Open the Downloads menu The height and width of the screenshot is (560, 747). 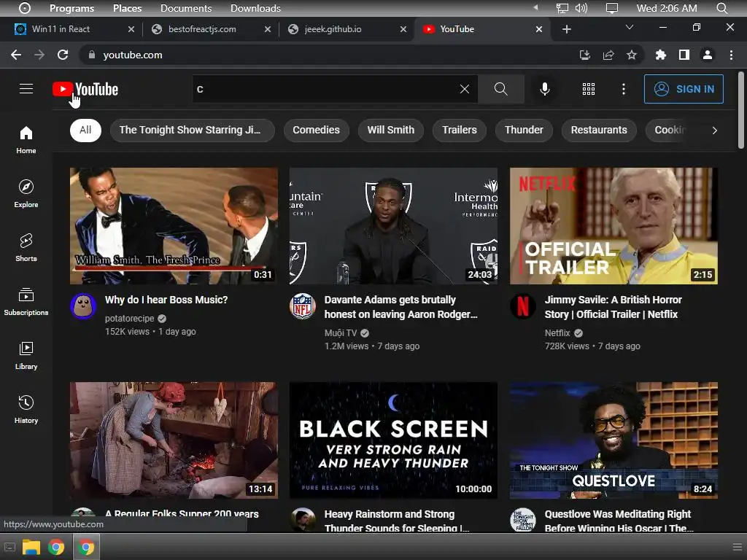(x=255, y=8)
